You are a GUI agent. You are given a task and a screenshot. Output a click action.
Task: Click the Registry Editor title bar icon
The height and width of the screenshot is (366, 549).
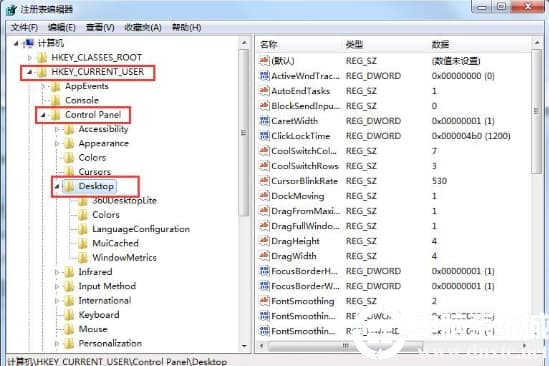12,9
